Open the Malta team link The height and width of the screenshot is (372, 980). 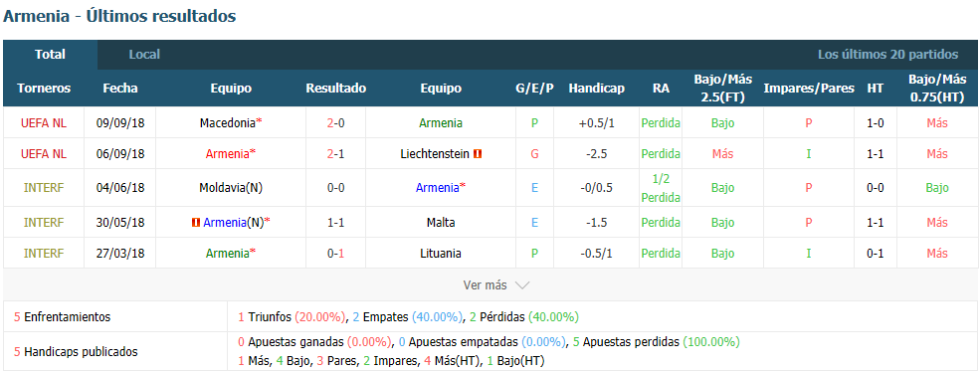pyautogui.click(x=441, y=222)
